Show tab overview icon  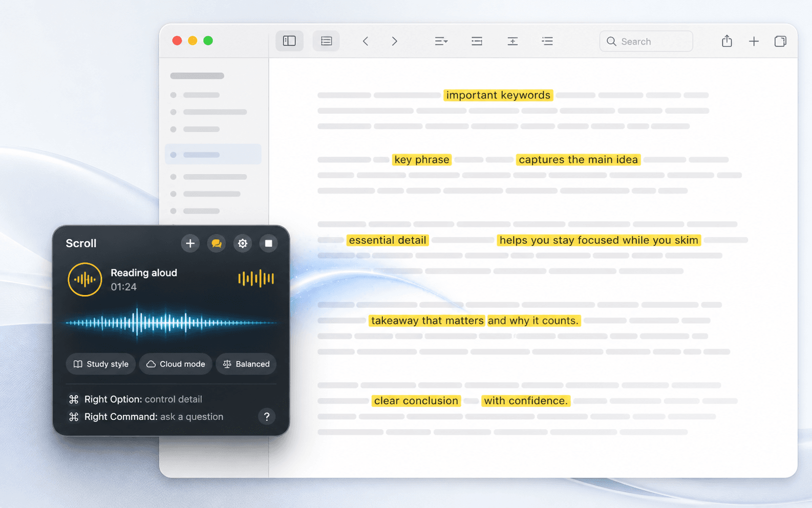[x=780, y=41]
